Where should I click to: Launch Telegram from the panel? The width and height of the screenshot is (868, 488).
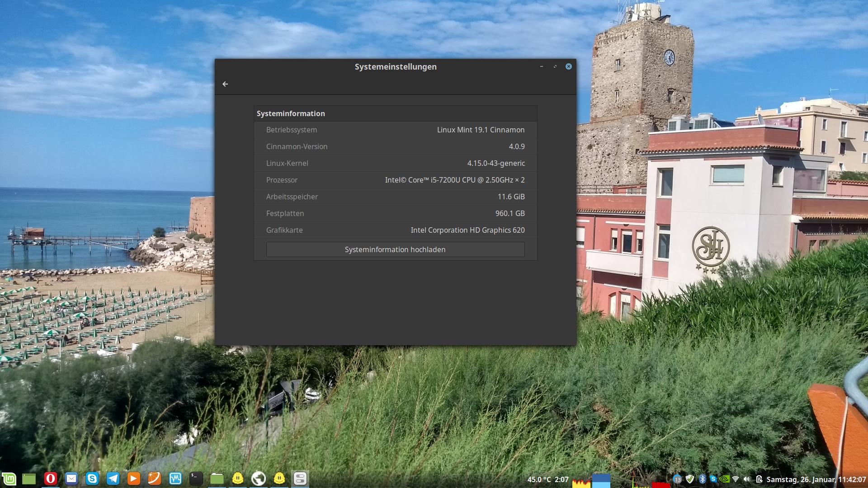113,479
